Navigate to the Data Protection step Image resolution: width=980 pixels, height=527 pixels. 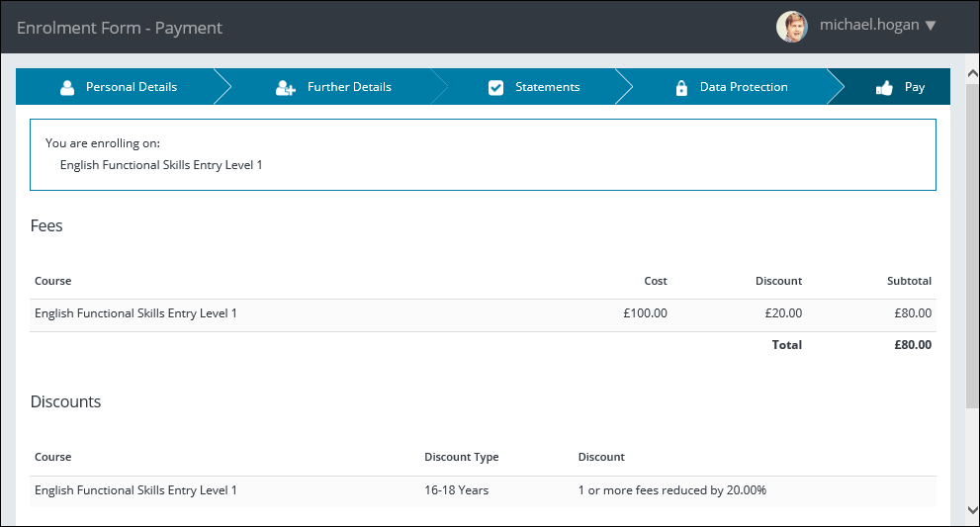pyautogui.click(x=744, y=87)
